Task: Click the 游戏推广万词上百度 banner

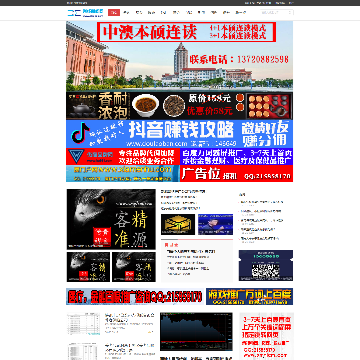Action: click(x=250, y=296)
